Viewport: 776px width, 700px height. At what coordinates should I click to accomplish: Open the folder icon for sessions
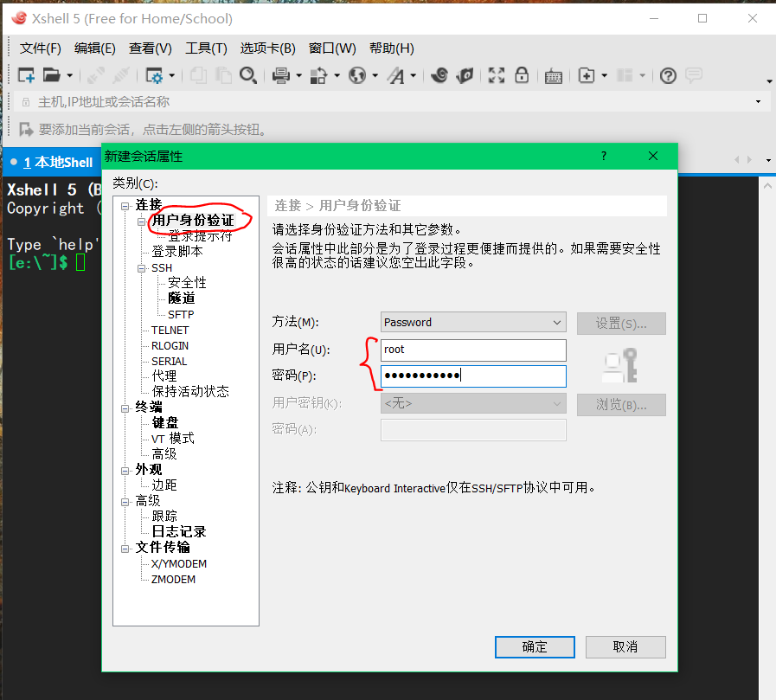tap(51, 75)
